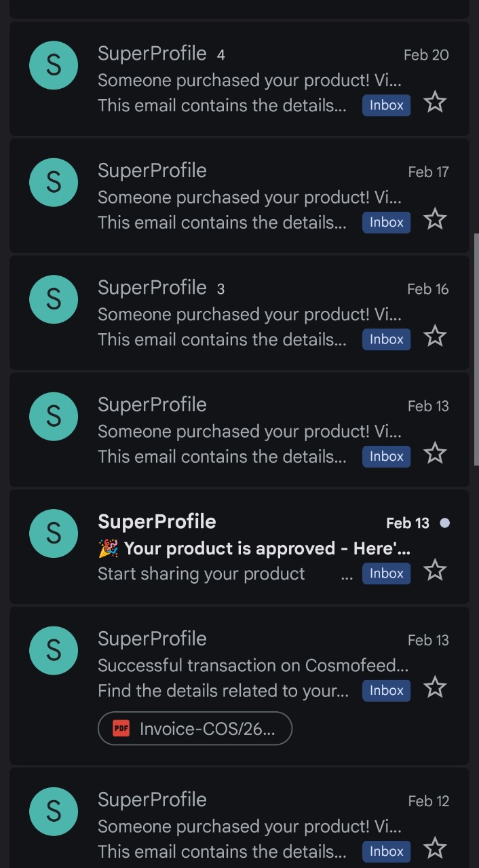Open the Invoice-COS PDF attachment chip
Viewport: 479px width, 868px height.
[x=195, y=728]
